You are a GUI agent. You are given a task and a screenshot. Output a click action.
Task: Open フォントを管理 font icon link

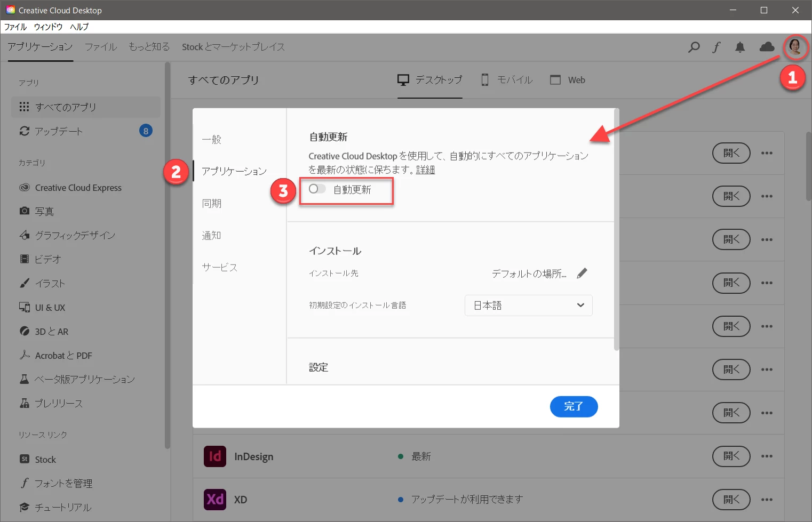(24, 483)
